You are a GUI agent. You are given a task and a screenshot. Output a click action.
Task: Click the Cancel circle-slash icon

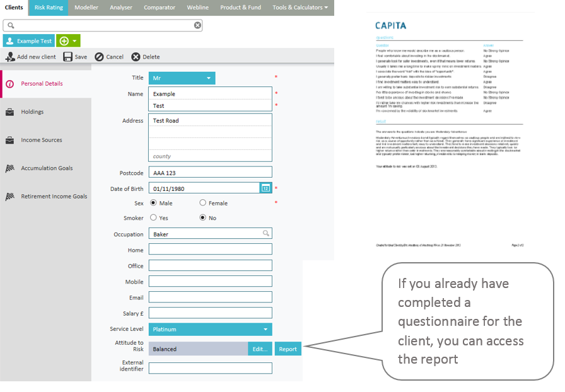99,57
